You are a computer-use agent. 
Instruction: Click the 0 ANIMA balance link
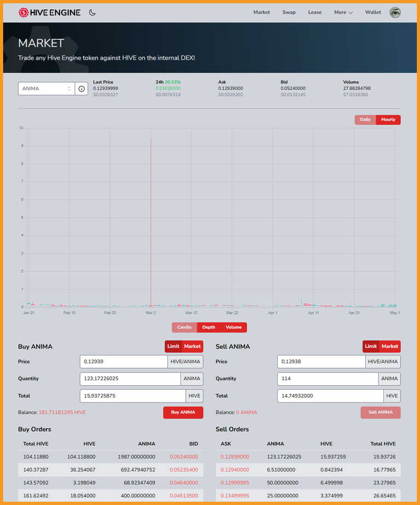[247, 412]
